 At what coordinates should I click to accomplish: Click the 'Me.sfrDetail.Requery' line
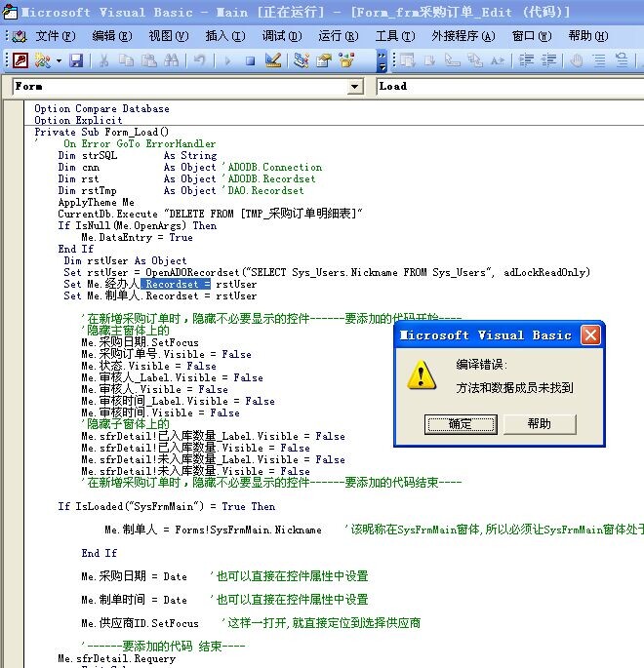click(117, 658)
